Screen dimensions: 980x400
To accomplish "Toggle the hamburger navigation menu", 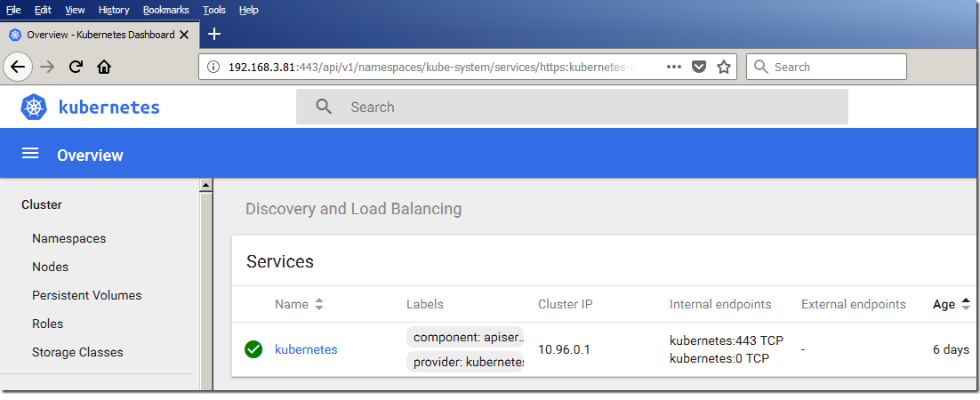I will (x=30, y=154).
